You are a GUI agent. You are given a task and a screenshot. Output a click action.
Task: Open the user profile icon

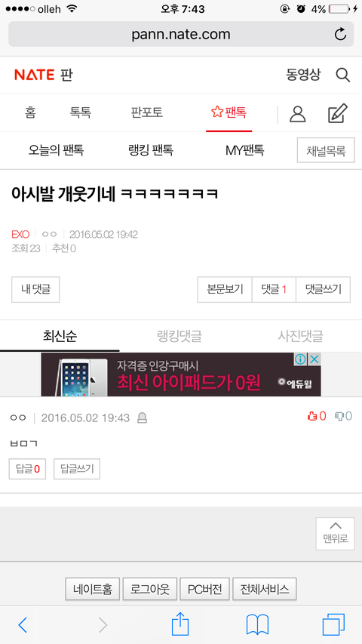tap(298, 114)
